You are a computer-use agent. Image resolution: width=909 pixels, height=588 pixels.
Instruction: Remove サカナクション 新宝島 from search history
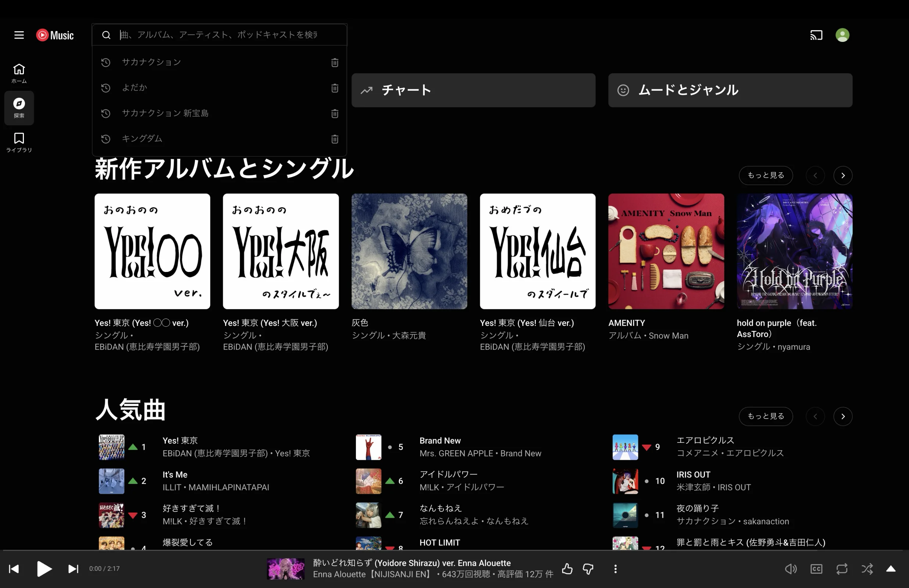point(335,114)
